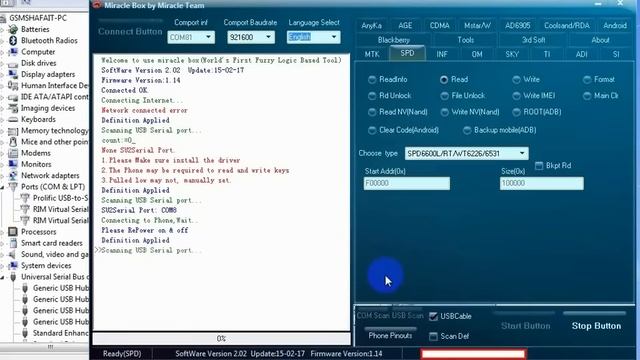Screen dimensions: 640x360
Task: Select the ReadInfo radio option
Action: click(x=372, y=80)
